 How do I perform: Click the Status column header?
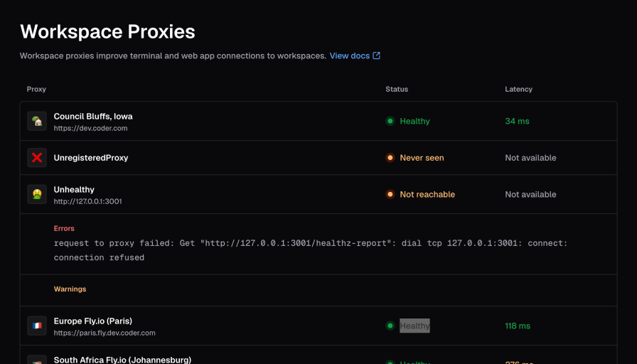pyautogui.click(x=397, y=89)
